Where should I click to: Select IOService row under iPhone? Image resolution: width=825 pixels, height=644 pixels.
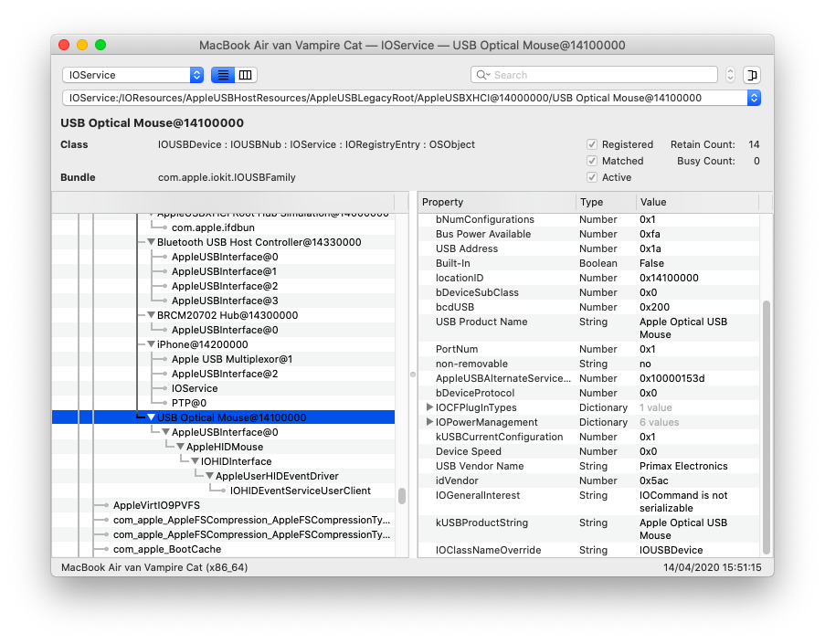click(224, 388)
